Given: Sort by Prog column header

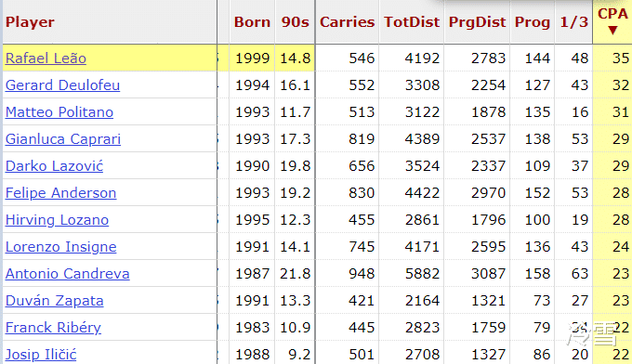Looking at the screenshot, I should click(533, 22).
